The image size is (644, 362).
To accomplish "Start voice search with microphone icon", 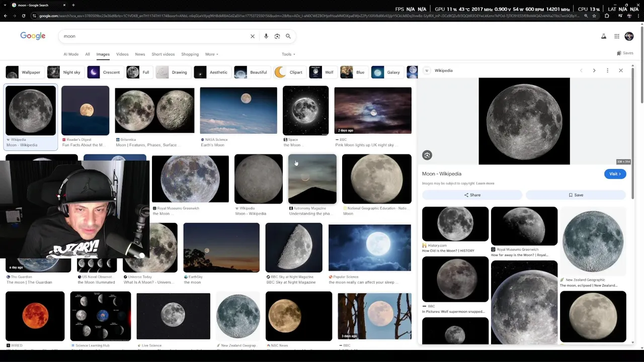I will 266,36.
